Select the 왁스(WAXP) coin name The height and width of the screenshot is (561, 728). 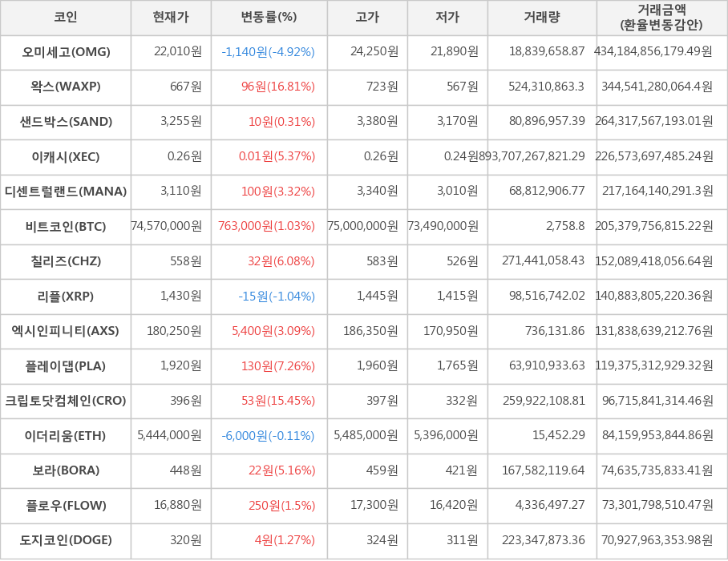coord(66,87)
